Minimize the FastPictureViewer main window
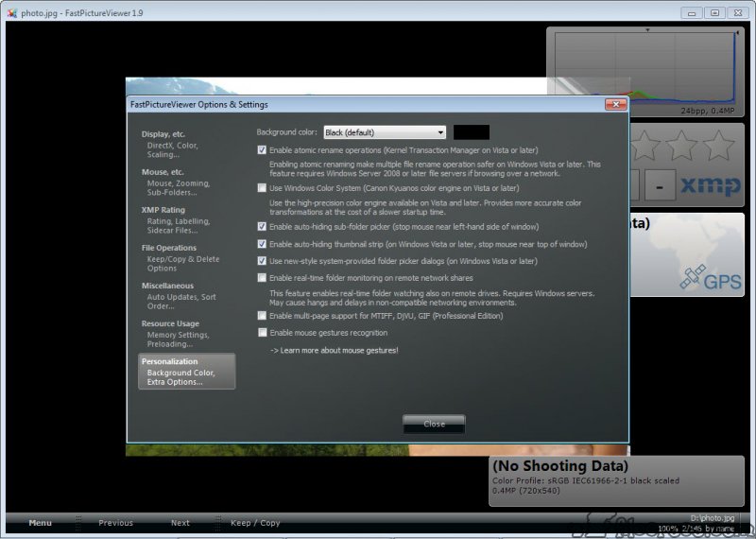Screen dimensions: 756x539 pyautogui.click(x=692, y=13)
